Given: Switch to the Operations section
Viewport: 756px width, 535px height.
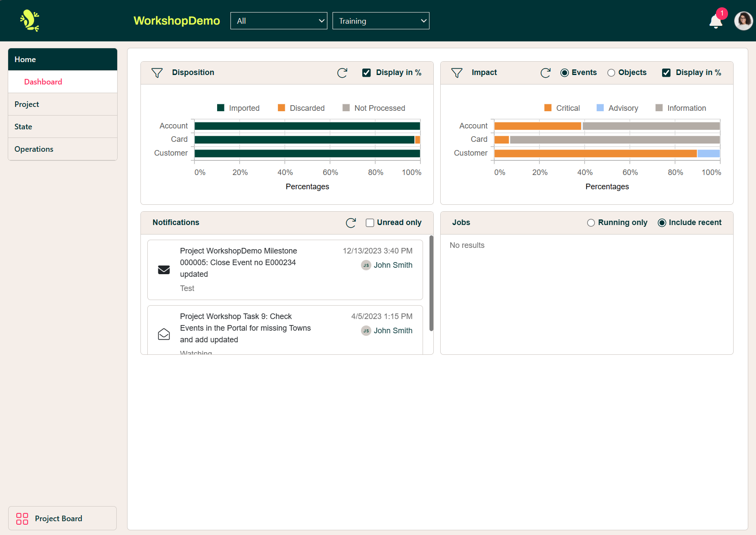Looking at the screenshot, I should click(x=34, y=149).
